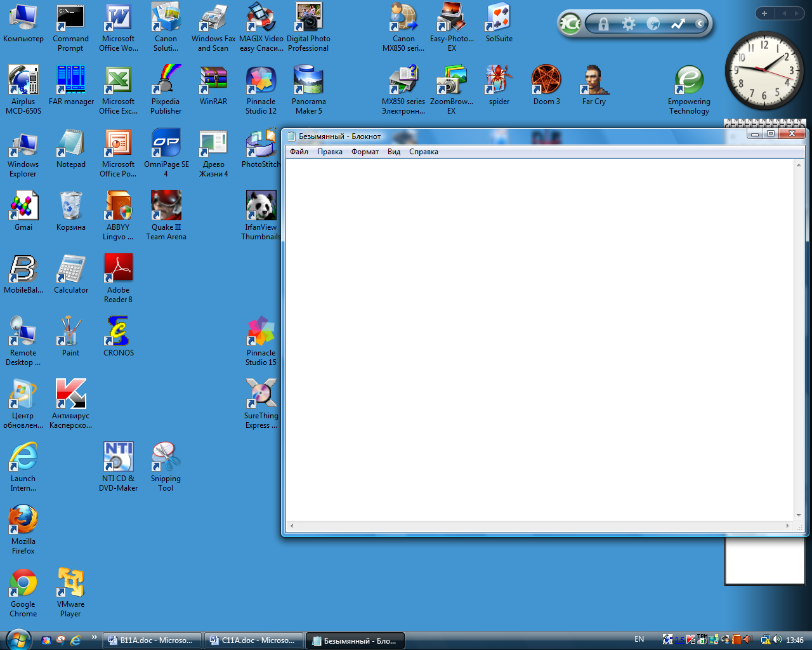Switch to B11A.doc taskbar button
The height and width of the screenshot is (650, 812).
152,640
